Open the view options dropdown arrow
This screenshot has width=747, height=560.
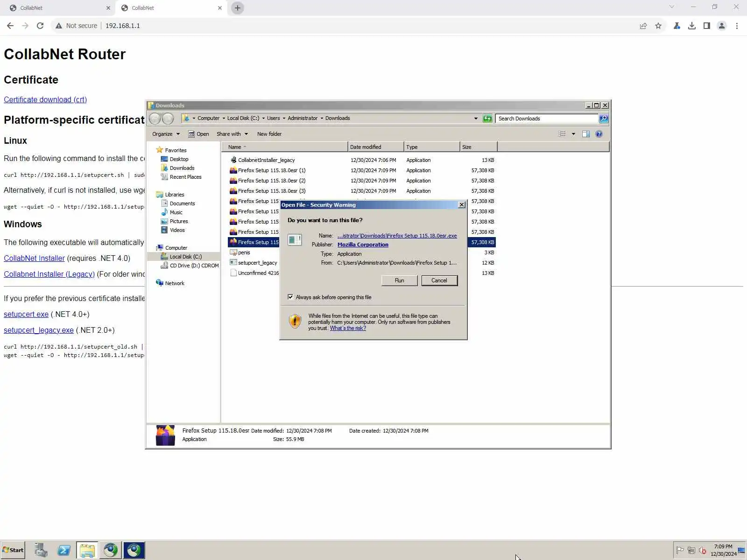pyautogui.click(x=573, y=134)
